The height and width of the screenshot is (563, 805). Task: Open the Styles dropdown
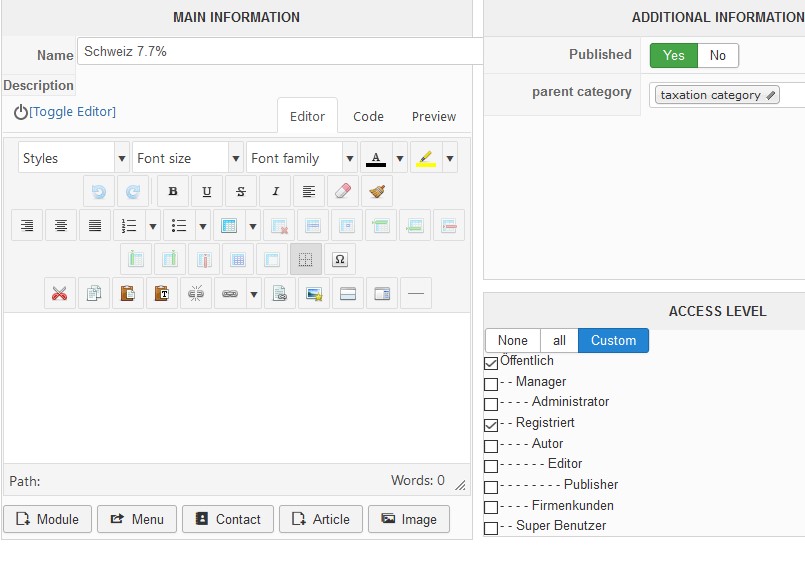pos(73,159)
